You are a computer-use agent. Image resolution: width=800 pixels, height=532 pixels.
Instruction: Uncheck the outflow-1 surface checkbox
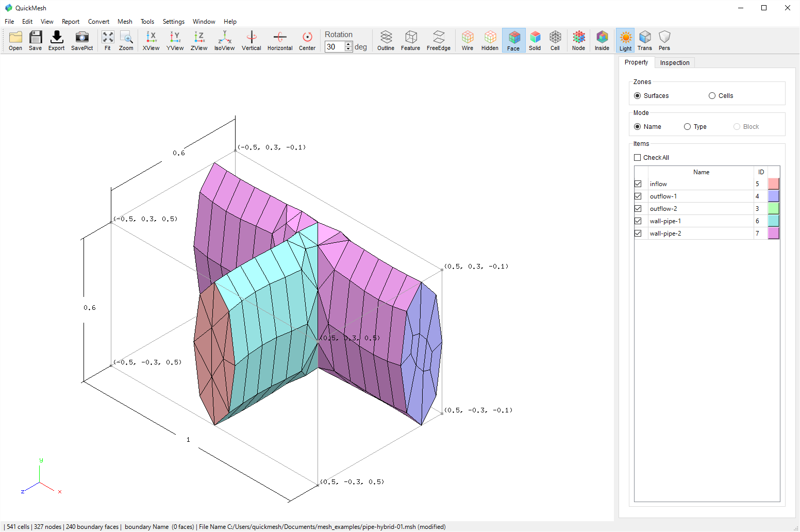coord(638,196)
